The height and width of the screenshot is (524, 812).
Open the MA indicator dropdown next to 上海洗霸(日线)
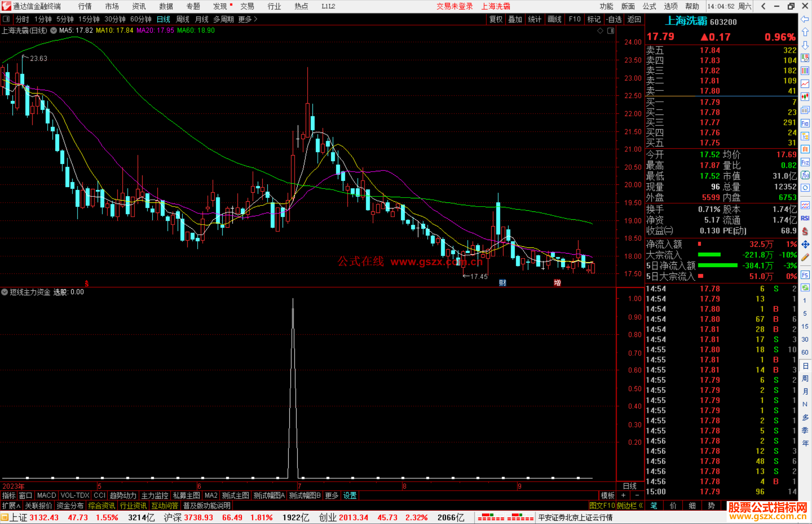(53, 30)
